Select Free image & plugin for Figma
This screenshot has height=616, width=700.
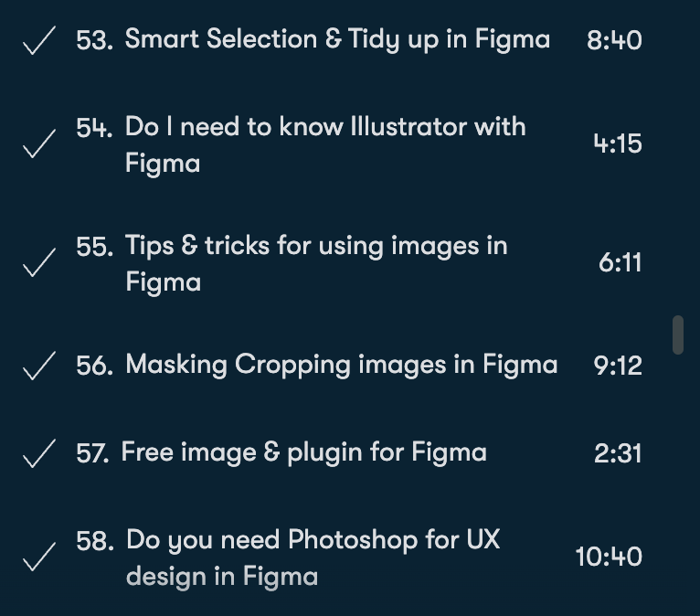coord(303,452)
